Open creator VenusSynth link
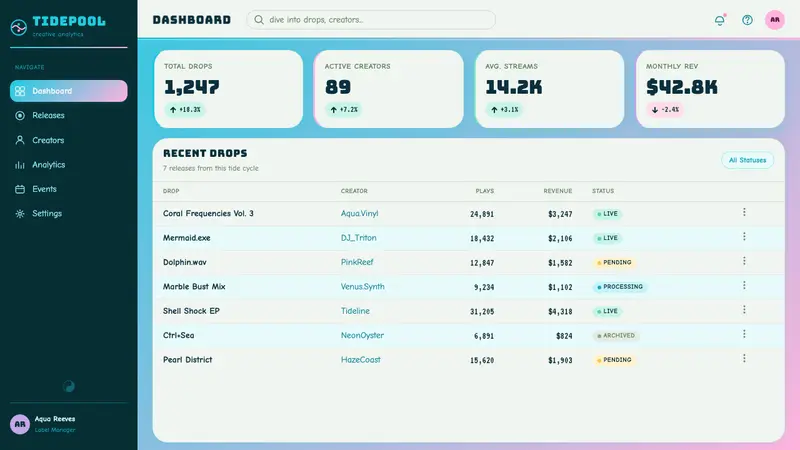Screen dimensions: 800x450 (x=362, y=287)
